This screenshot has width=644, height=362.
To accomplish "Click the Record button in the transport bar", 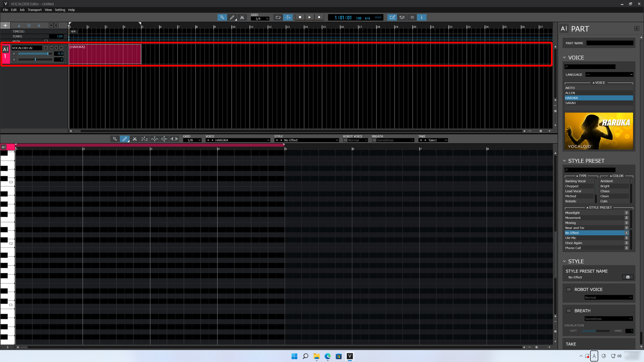I will [x=319, y=17].
